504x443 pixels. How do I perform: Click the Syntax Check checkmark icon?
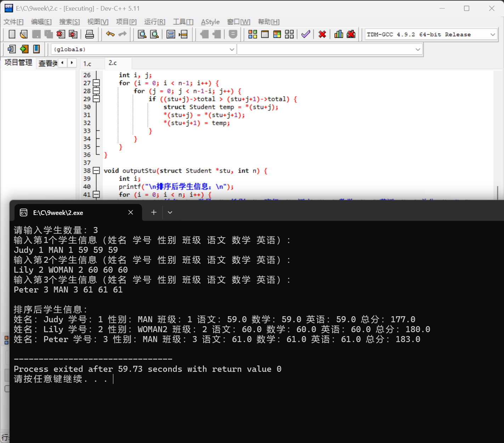[x=306, y=34]
